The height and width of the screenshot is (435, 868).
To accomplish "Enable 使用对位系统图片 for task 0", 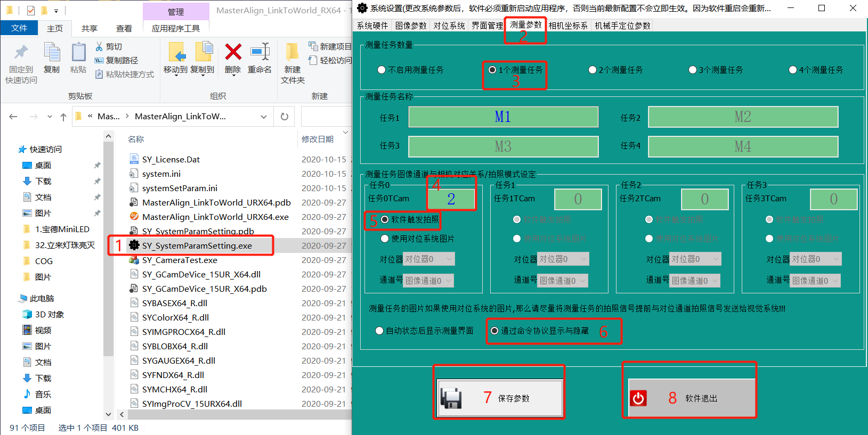I will point(385,239).
